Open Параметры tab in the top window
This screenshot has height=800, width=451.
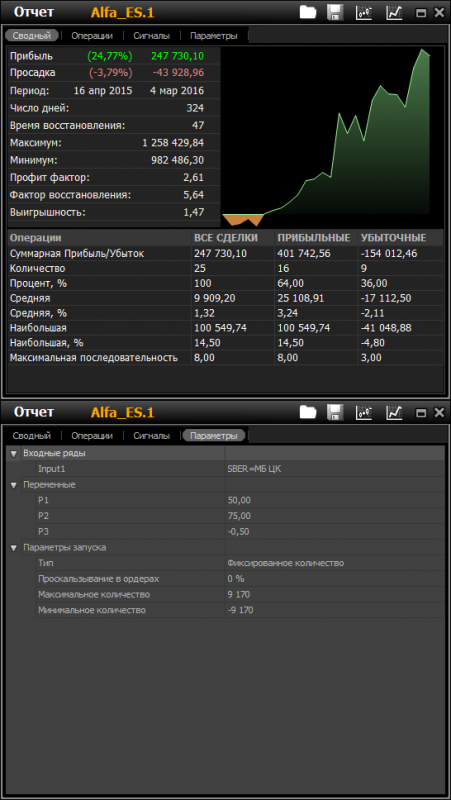214,36
